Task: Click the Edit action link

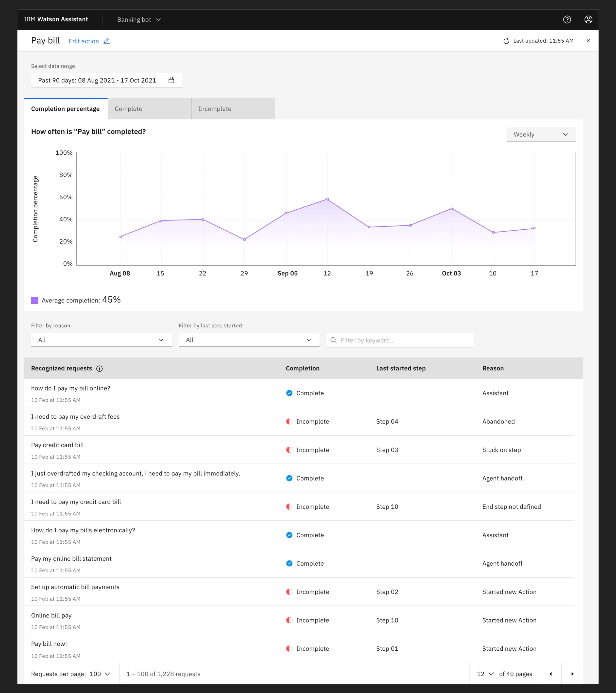Action: pyautogui.click(x=84, y=41)
